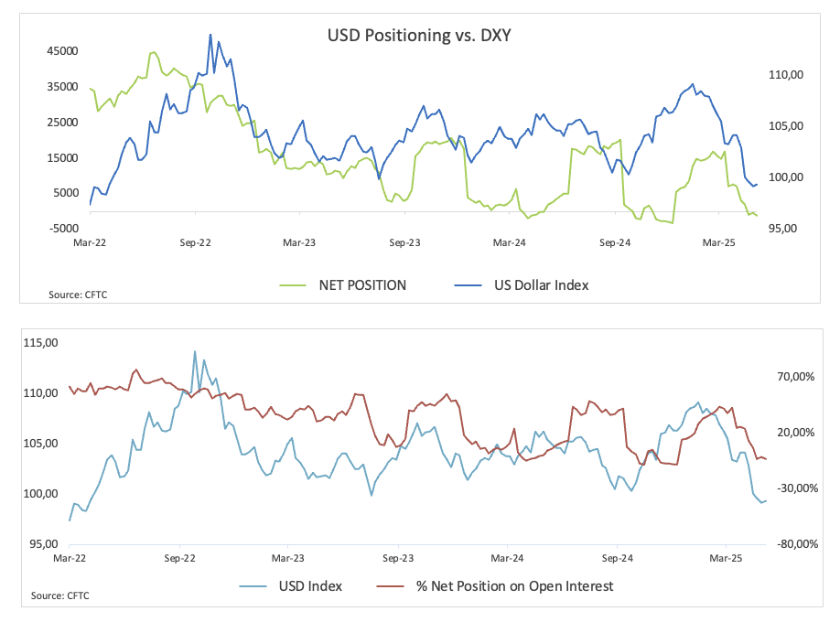Screen dimensions: 840x622
Task: Click the Sep-23 label on bottom chart axis
Action: (x=398, y=558)
